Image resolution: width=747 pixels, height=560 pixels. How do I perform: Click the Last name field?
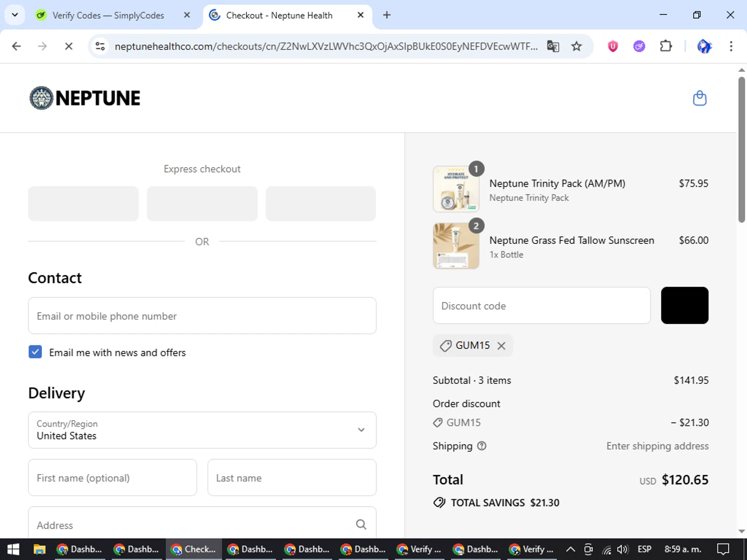[292, 477]
